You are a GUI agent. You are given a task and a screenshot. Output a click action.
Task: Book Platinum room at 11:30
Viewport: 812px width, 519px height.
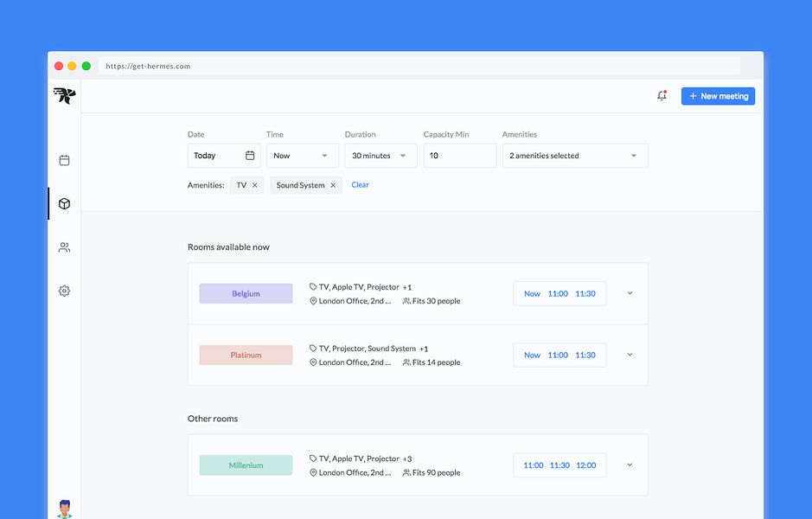(585, 356)
